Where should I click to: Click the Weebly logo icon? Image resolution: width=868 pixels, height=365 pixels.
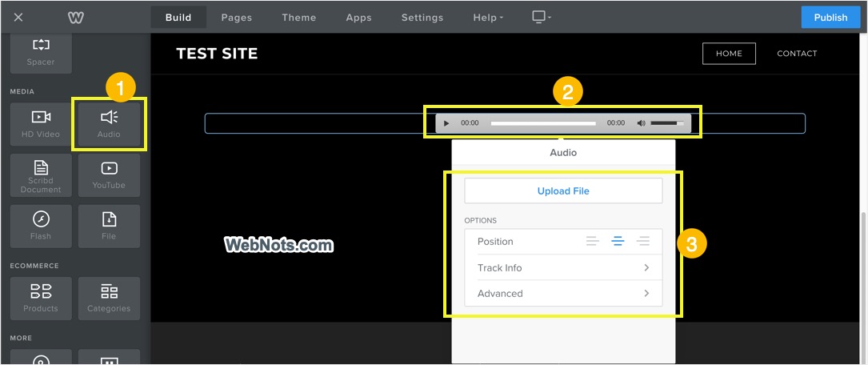[x=76, y=17]
